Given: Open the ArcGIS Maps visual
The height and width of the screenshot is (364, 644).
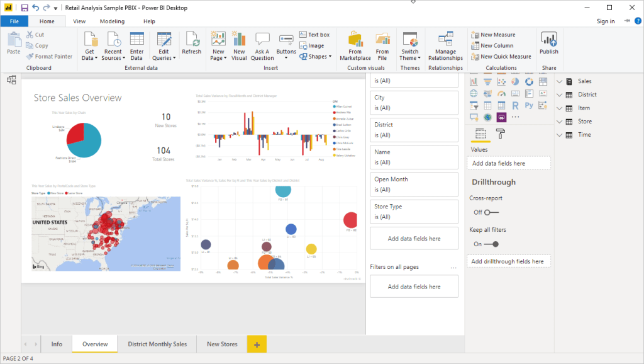Looking at the screenshot, I should pos(487,118).
